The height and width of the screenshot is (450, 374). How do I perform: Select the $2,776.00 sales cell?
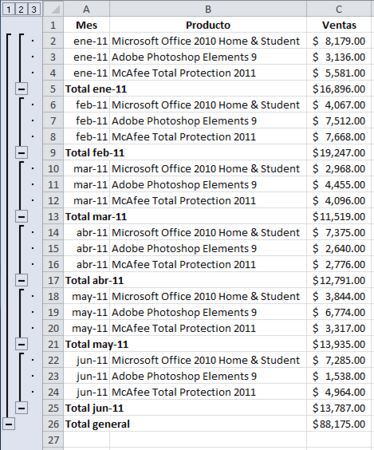click(x=339, y=265)
